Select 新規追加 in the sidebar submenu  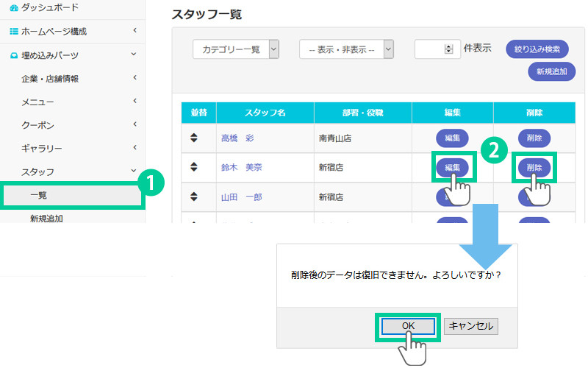[46, 218]
